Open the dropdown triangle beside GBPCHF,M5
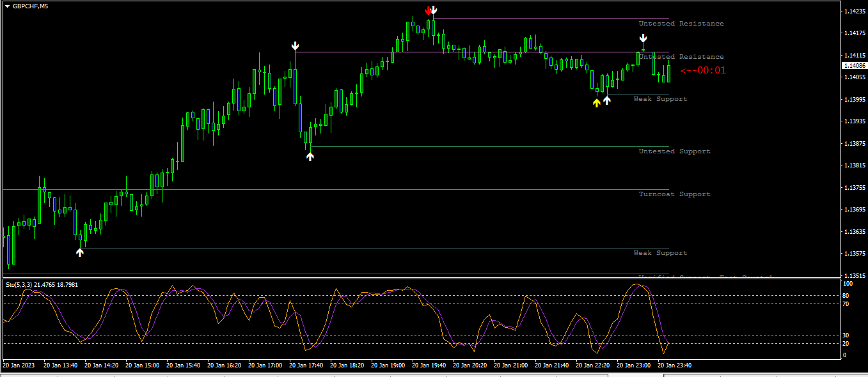 7,6
